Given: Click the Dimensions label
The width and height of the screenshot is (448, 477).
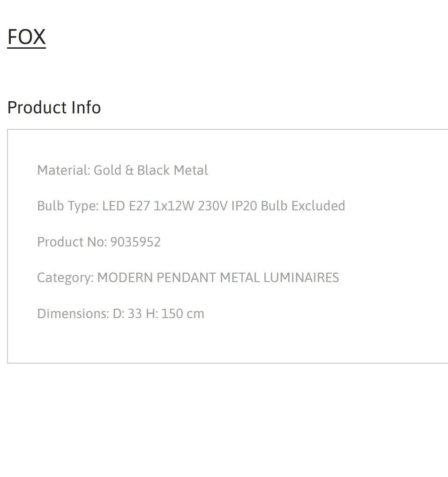Looking at the screenshot, I should point(73,313).
